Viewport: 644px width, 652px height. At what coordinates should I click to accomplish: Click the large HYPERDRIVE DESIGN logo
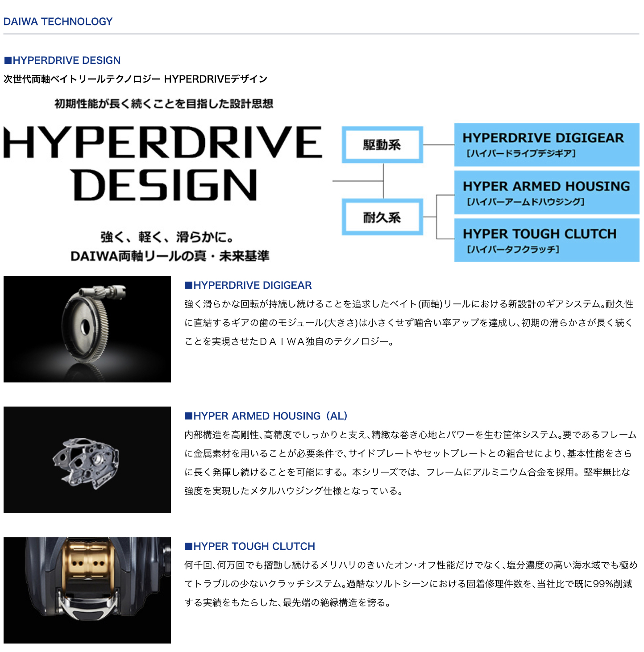[x=163, y=163]
